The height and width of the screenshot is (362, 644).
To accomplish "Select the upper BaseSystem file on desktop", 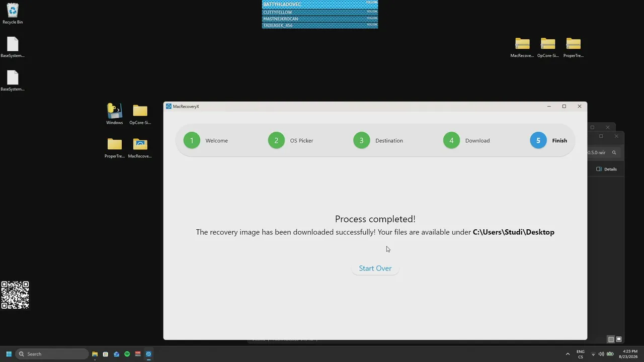I will coord(13,48).
